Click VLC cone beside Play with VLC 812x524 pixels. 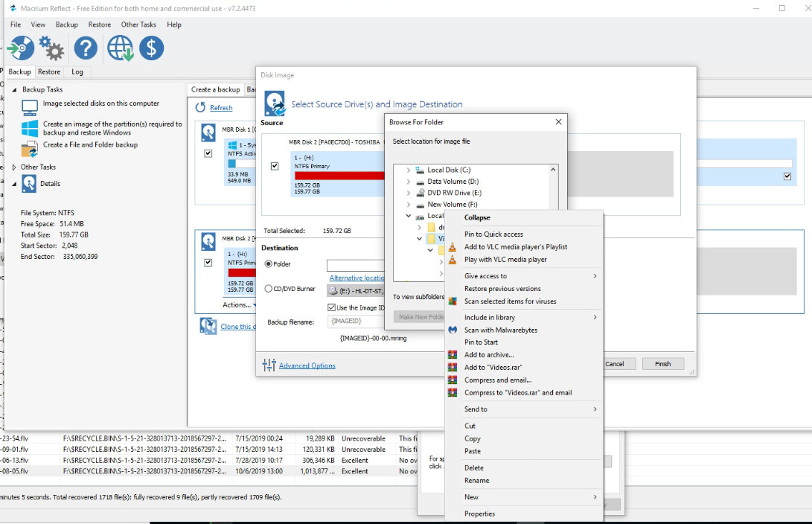(x=453, y=260)
